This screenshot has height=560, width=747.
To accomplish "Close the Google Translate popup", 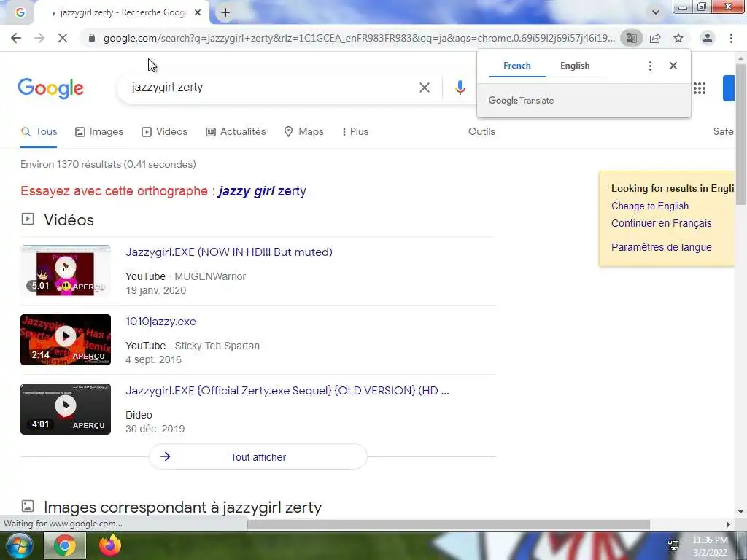I will [x=673, y=66].
